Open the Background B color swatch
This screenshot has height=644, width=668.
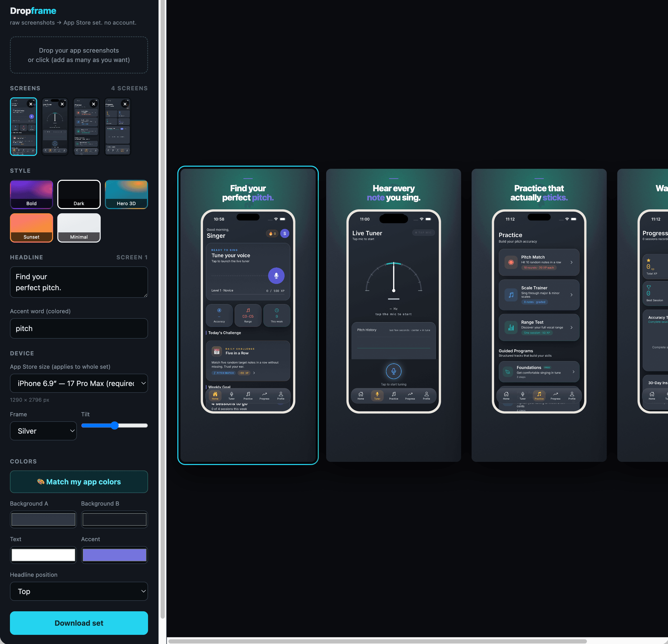pyautogui.click(x=115, y=519)
